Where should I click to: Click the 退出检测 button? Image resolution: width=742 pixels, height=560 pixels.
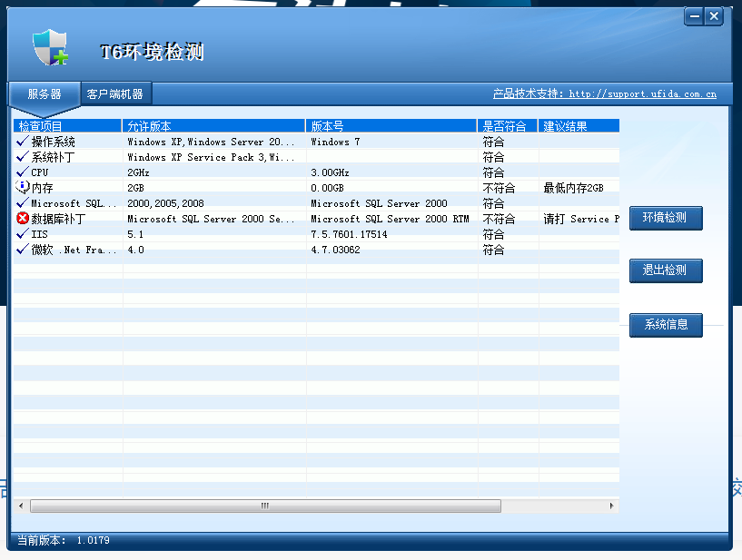(666, 270)
